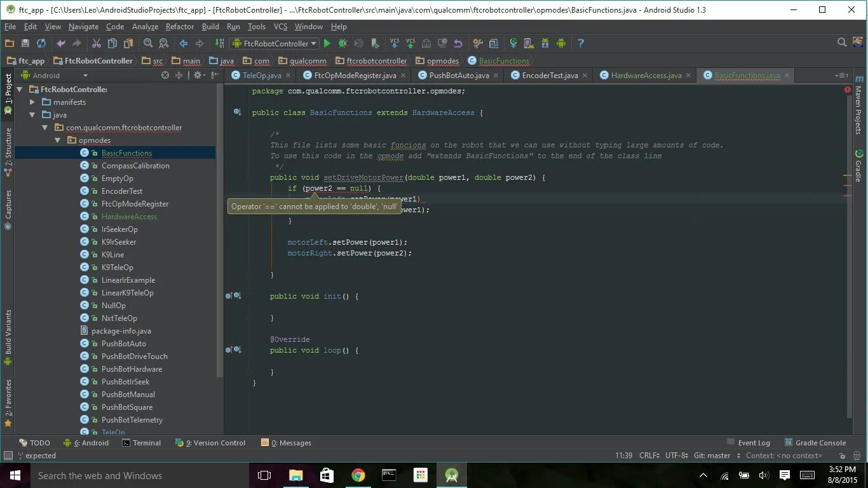Open the Chrome icon in Windows taskbar
This screenshot has height=488, width=868.
[358, 475]
